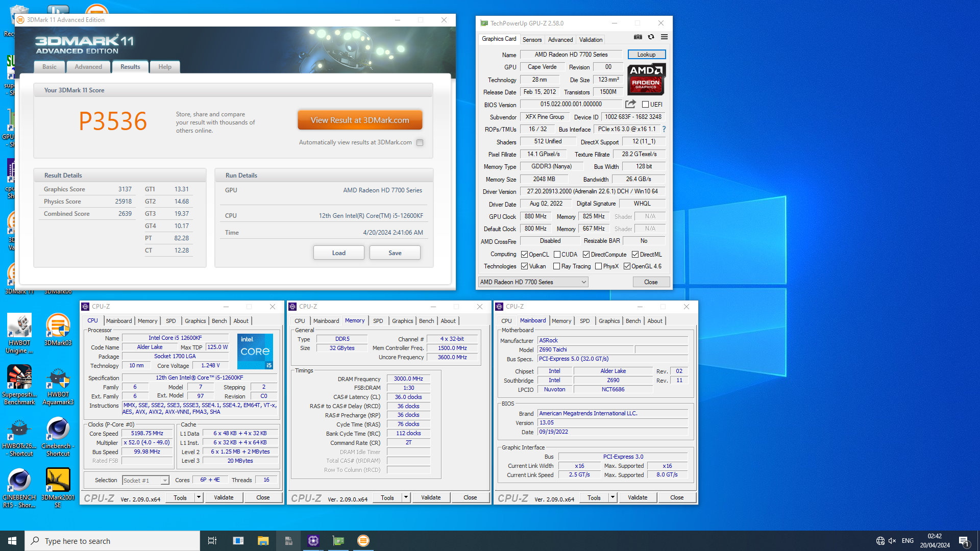Image resolution: width=980 pixels, height=551 pixels.
Task: Open File Explorer from the taskbar
Action: [263, 541]
